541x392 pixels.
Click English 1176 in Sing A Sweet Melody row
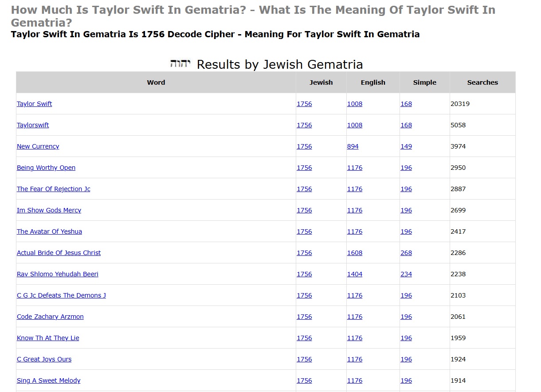click(355, 380)
